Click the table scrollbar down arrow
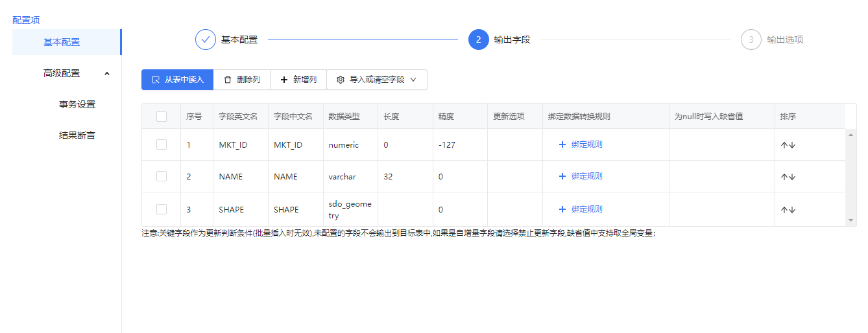The height and width of the screenshot is (333, 868). [x=851, y=220]
